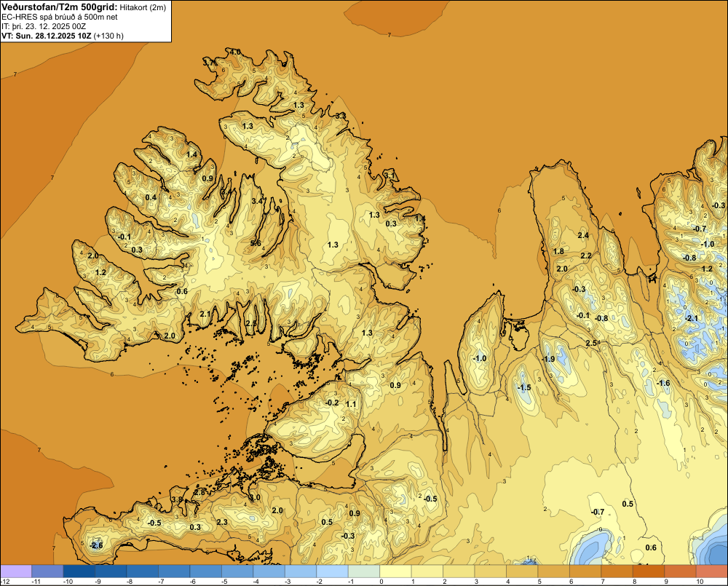Pick the orange swatch between 6 and 7

(x=585, y=571)
